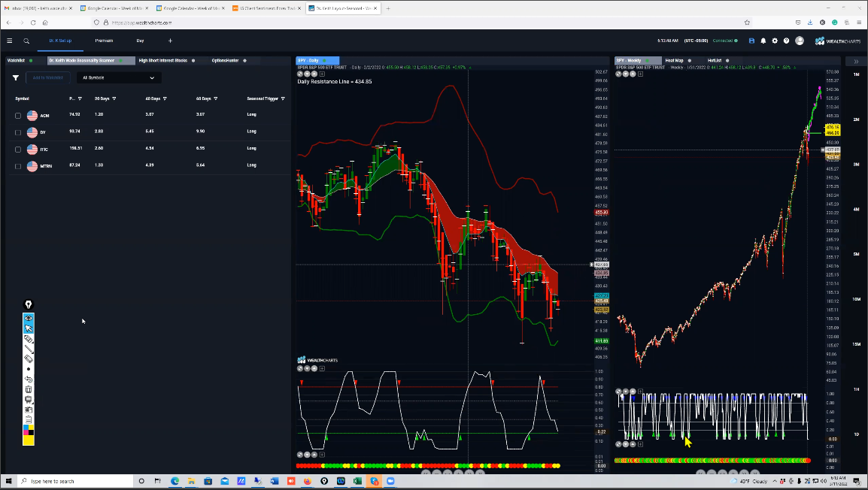Toggle annotation visibility eye icon
Image resolution: width=868 pixels, height=490 pixels.
point(29,319)
